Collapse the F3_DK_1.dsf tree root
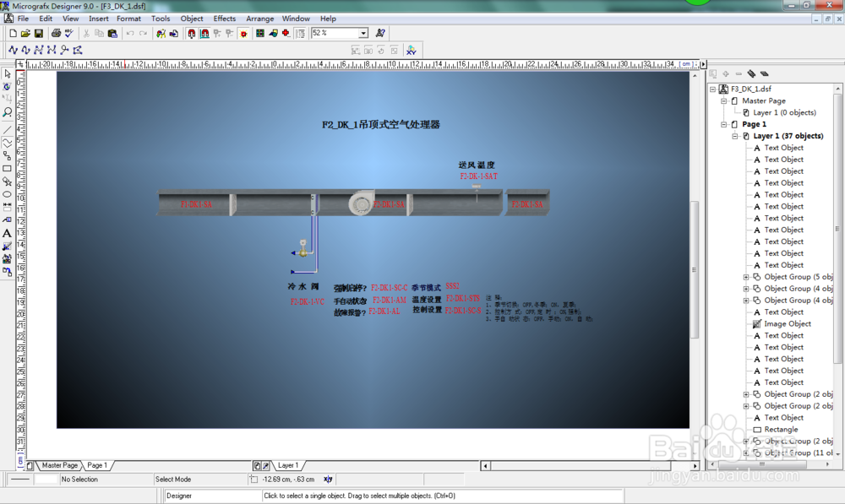 [x=712, y=89]
